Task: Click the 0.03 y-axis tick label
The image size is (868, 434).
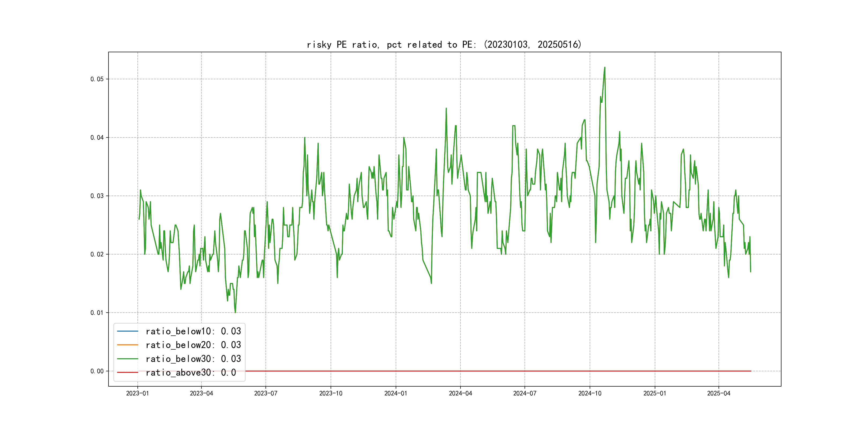Action: tap(97, 196)
